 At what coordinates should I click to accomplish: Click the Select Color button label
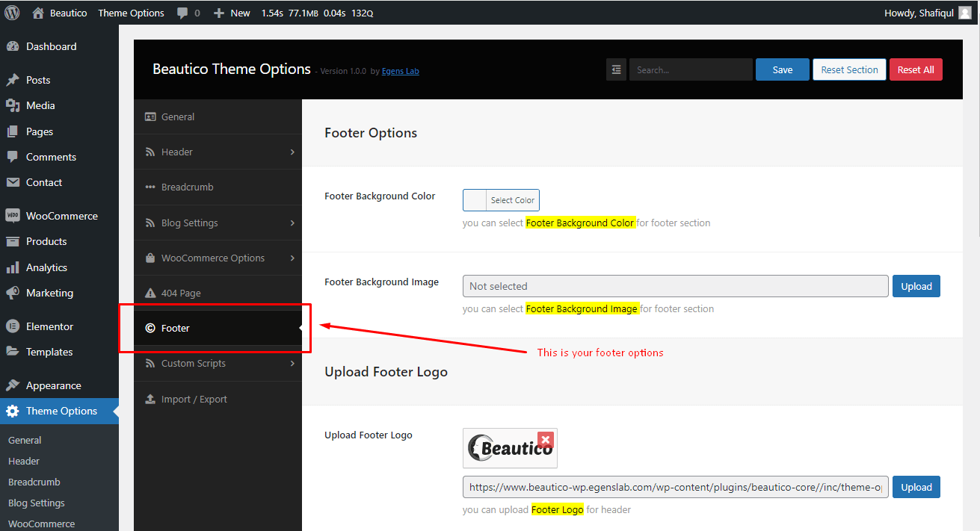click(x=513, y=200)
